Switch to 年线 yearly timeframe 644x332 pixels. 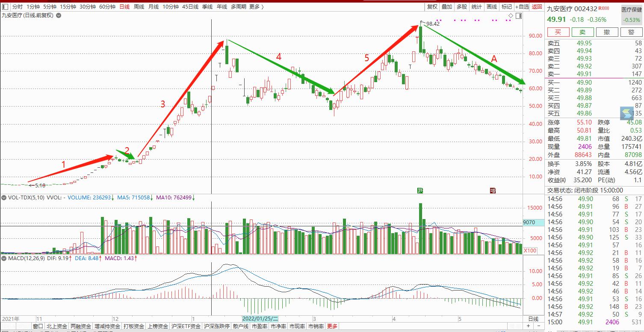point(222,6)
